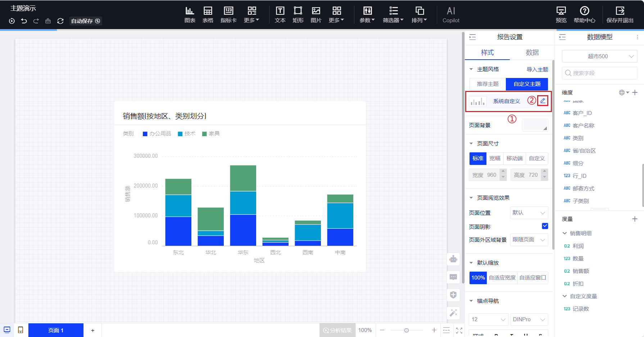The image size is (644, 337).
Task: Open the 页面位置 dropdown
Action: pos(529,213)
